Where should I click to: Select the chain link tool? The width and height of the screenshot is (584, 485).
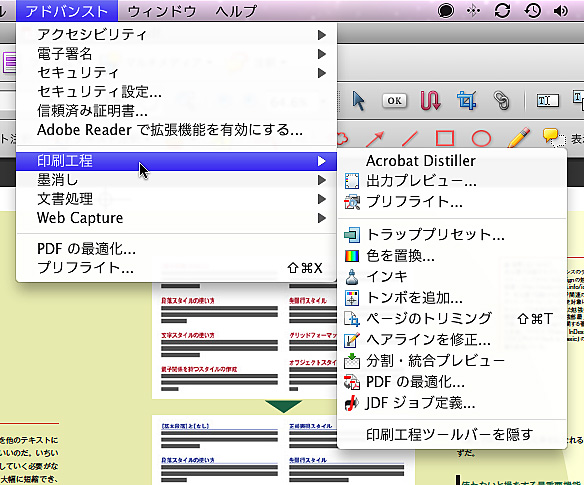(501, 100)
